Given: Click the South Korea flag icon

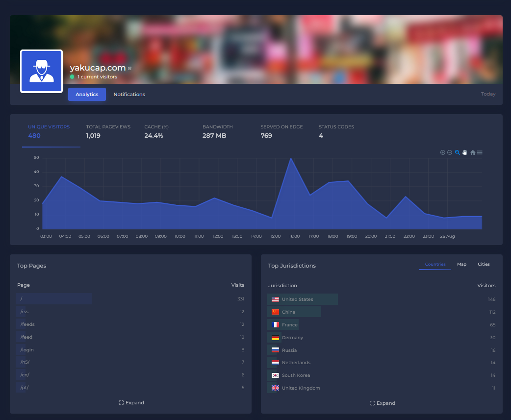Looking at the screenshot, I should click(x=276, y=375).
